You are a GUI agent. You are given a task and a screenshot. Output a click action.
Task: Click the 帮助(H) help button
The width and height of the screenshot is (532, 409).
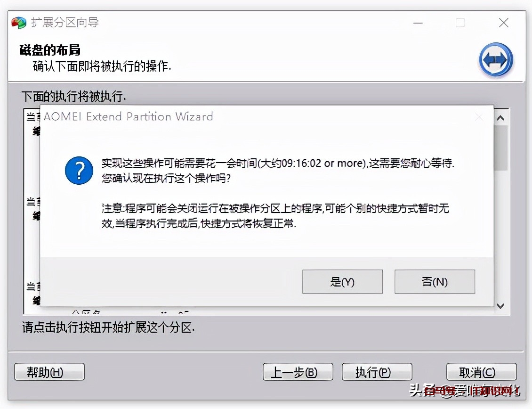click(49, 372)
